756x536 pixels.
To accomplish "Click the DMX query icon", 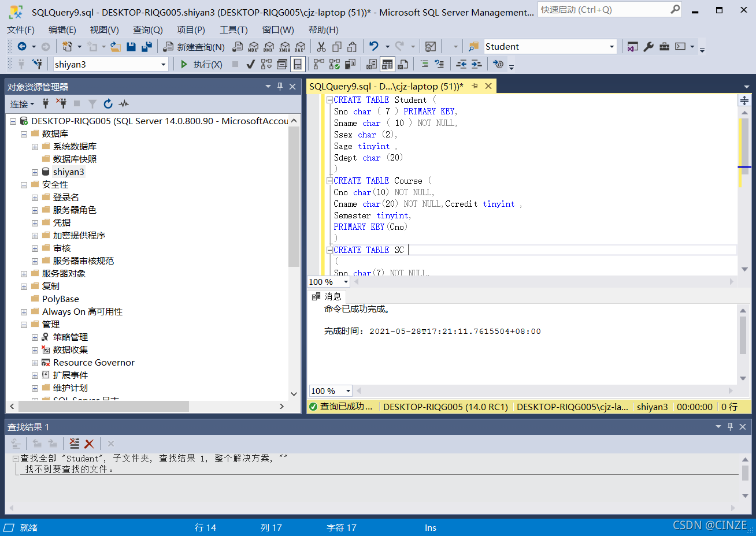I will pos(269,47).
